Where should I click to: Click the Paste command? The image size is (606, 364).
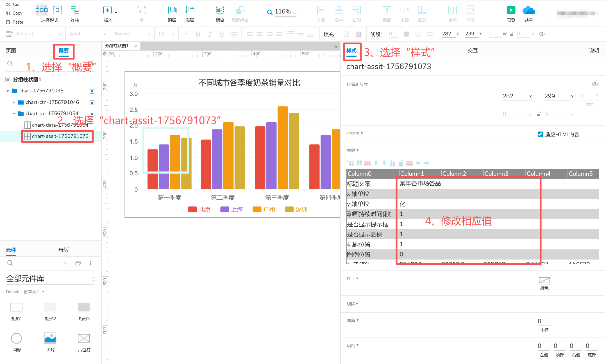click(15, 22)
